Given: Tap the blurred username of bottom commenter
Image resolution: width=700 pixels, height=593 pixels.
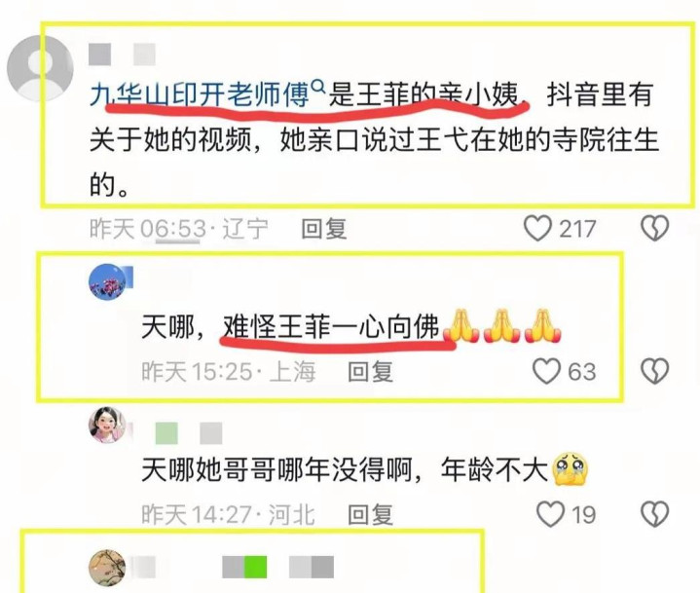Looking at the screenshot, I should pos(233,567).
